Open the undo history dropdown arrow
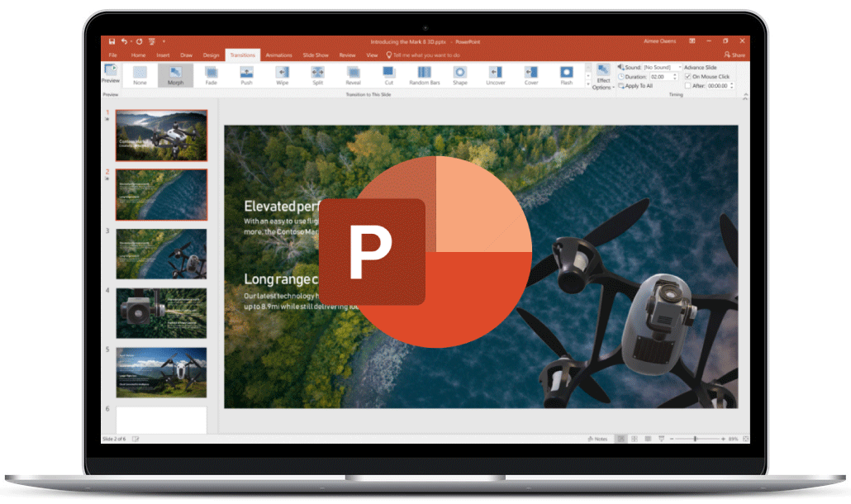 coord(131,41)
